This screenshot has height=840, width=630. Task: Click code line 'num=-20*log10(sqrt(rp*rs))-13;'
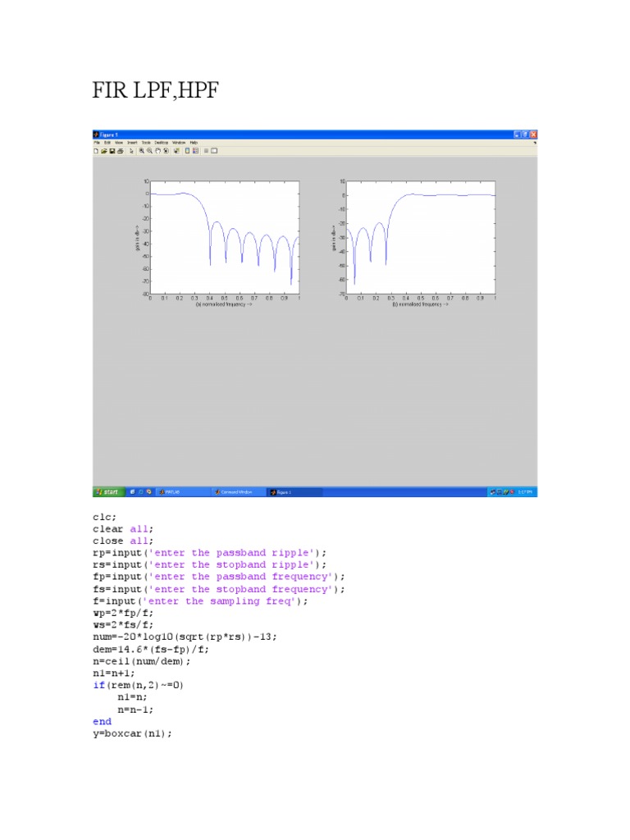(x=185, y=637)
